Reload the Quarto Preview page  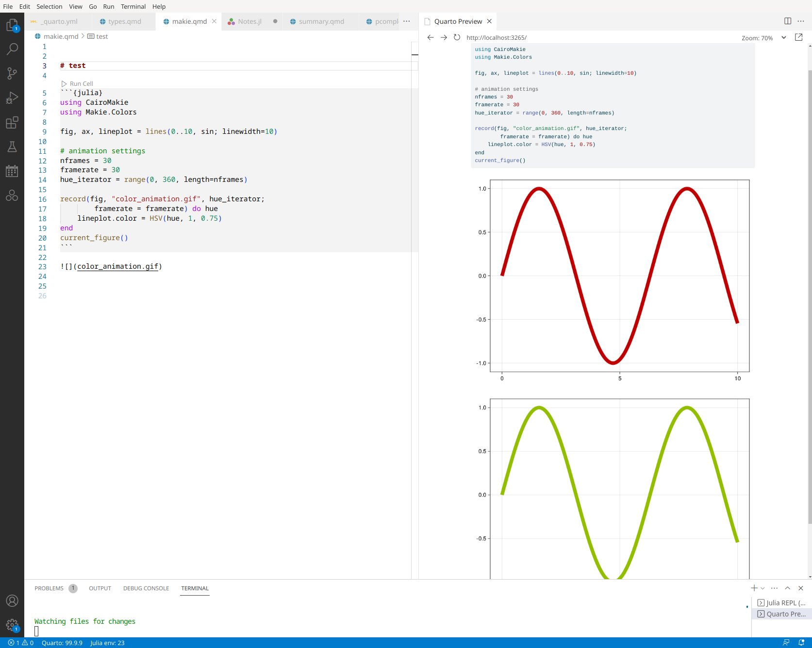coord(457,37)
